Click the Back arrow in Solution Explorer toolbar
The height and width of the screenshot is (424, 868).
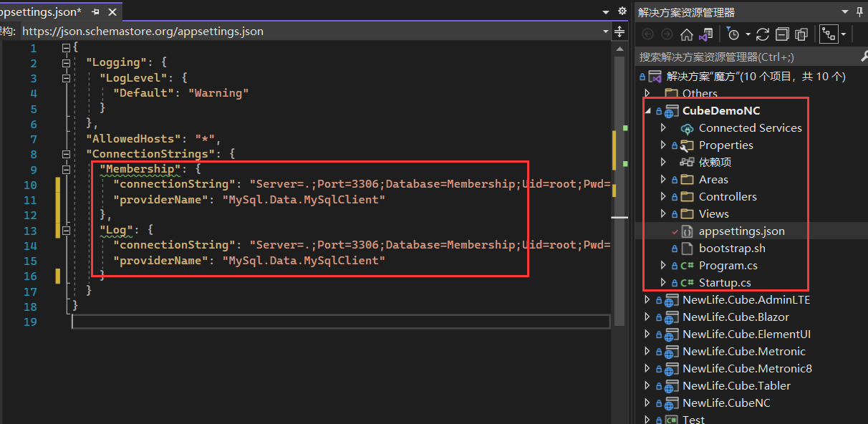[648, 34]
